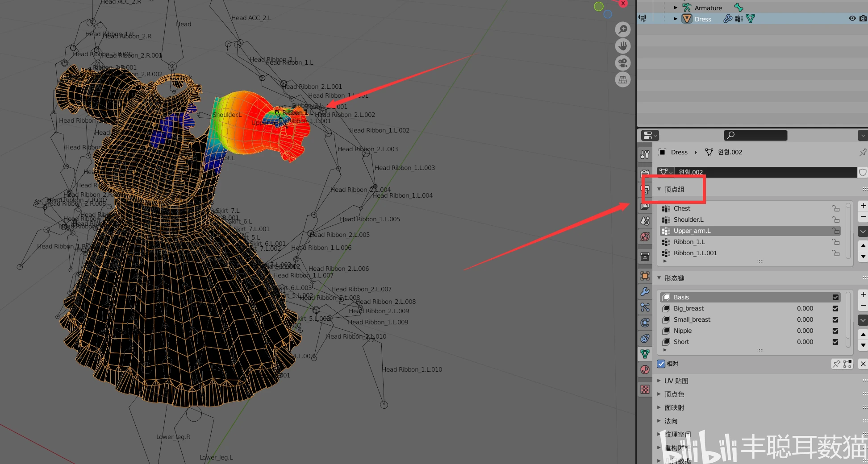Open the Physics properties tab
The width and height of the screenshot is (868, 464).
tap(645, 323)
